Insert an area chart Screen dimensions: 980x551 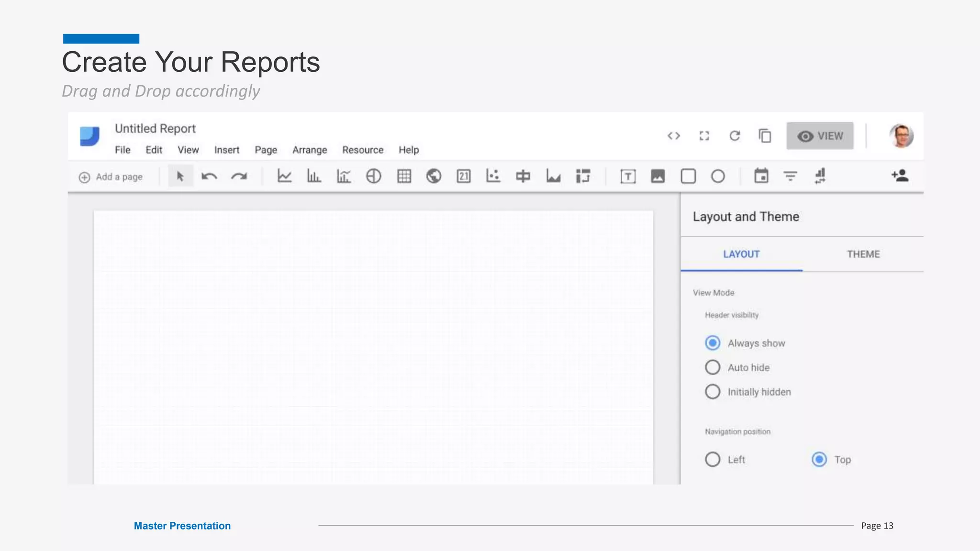(553, 176)
